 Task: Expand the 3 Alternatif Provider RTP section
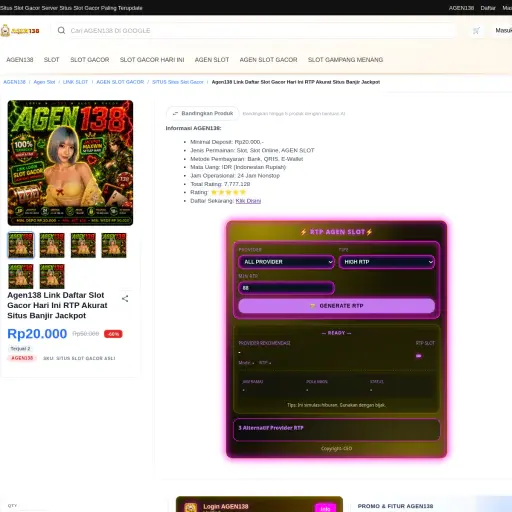[336, 429]
